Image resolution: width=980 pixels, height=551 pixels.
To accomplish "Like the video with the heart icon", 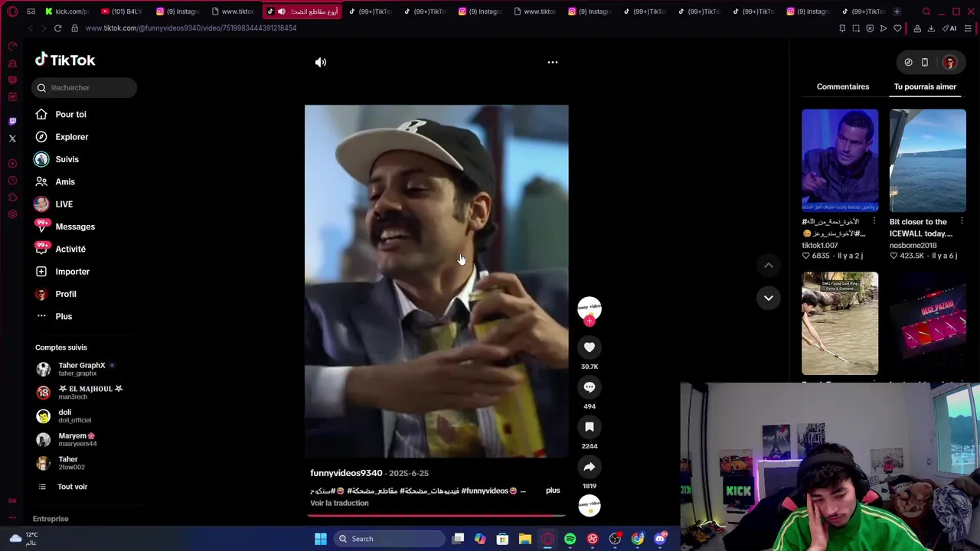I will point(590,347).
